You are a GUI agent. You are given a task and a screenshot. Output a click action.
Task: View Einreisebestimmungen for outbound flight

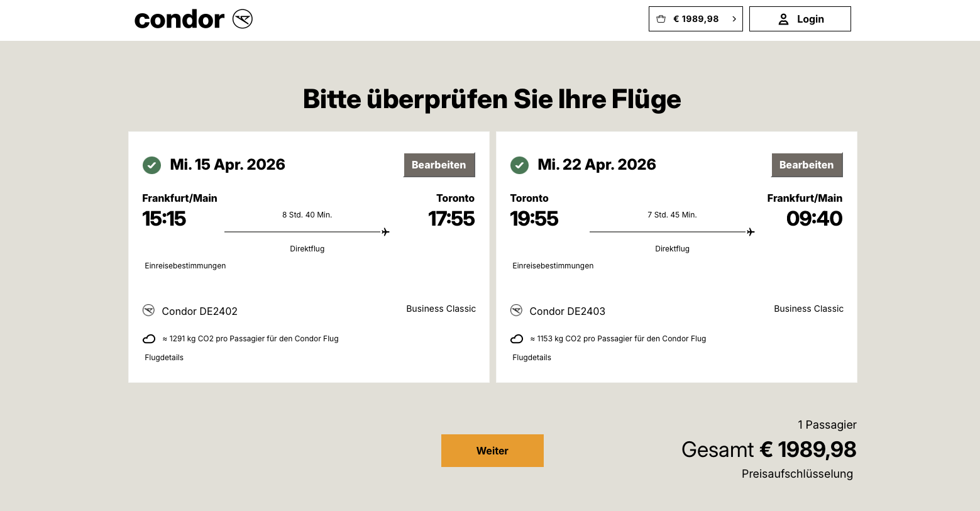coord(185,266)
